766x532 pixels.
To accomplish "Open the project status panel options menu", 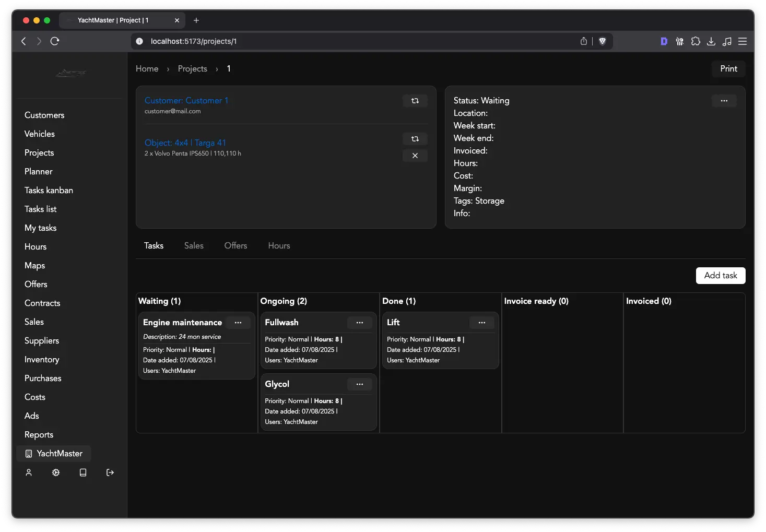I will tap(724, 101).
